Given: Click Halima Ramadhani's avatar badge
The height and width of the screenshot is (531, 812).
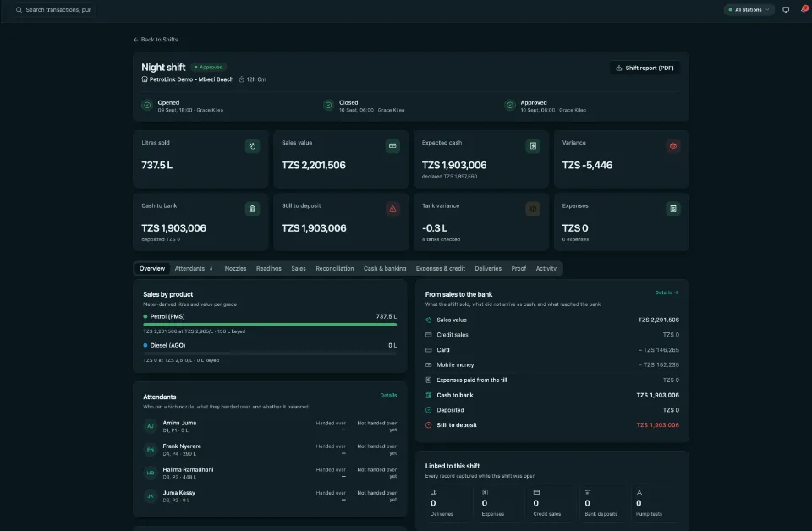Looking at the screenshot, I should 151,473.
